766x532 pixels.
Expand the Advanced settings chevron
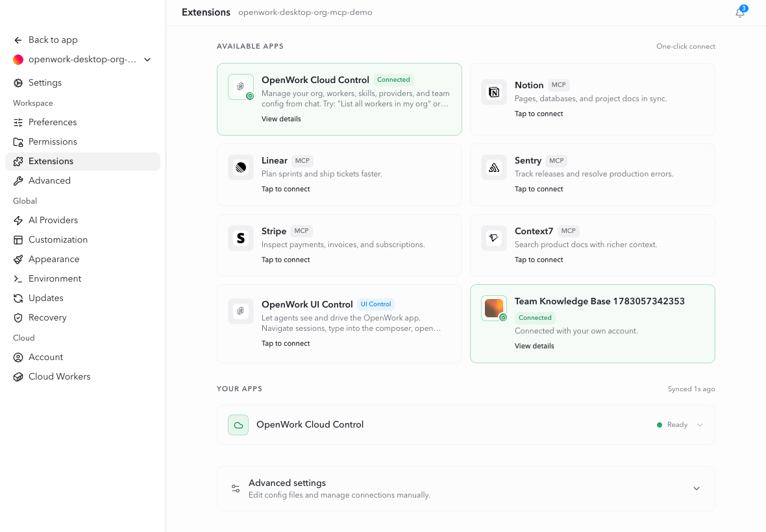[697, 489]
